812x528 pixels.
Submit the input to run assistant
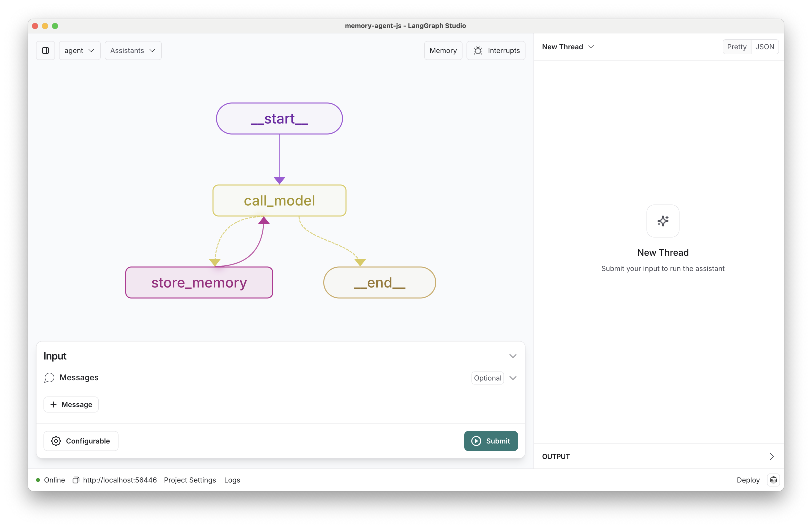490,441
